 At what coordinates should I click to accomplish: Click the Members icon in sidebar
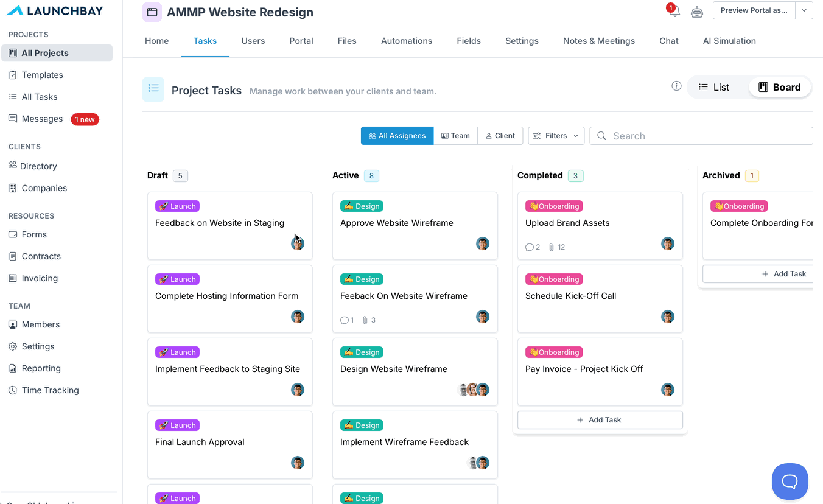(13, 324)
